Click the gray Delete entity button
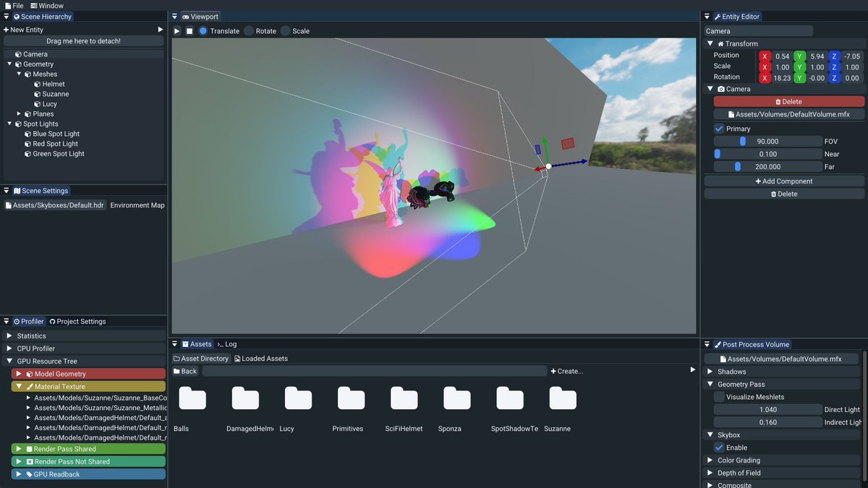 point(784,194)
